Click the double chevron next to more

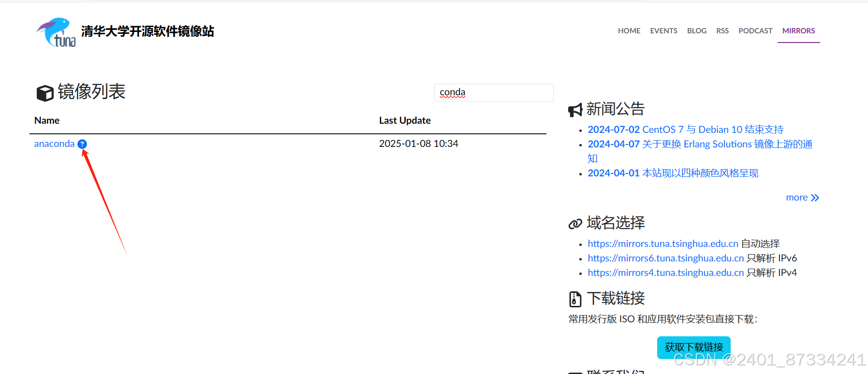click(815, 198)
